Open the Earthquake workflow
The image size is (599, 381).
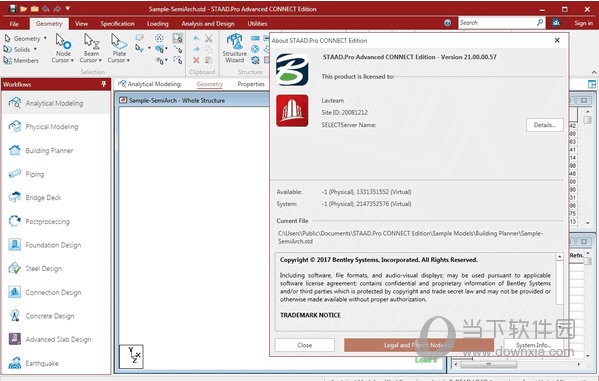click(56, 363)
